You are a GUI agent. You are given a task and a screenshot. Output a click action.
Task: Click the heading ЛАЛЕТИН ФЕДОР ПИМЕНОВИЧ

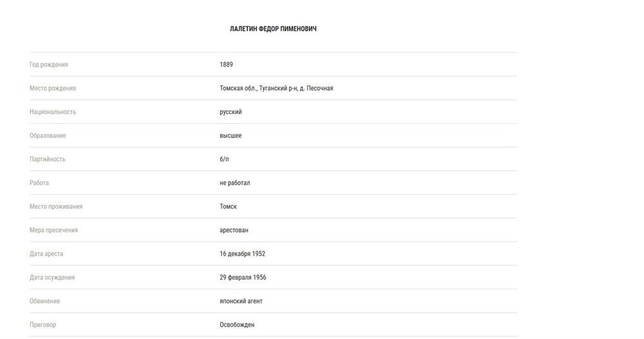[x=273, y=29]
